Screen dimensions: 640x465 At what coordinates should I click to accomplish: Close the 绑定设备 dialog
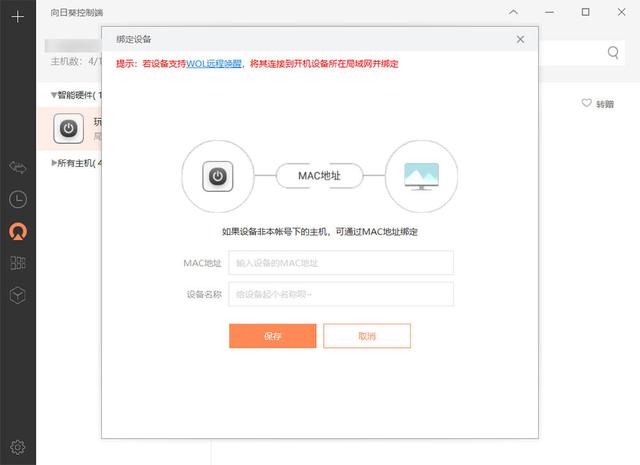point(520,39)
